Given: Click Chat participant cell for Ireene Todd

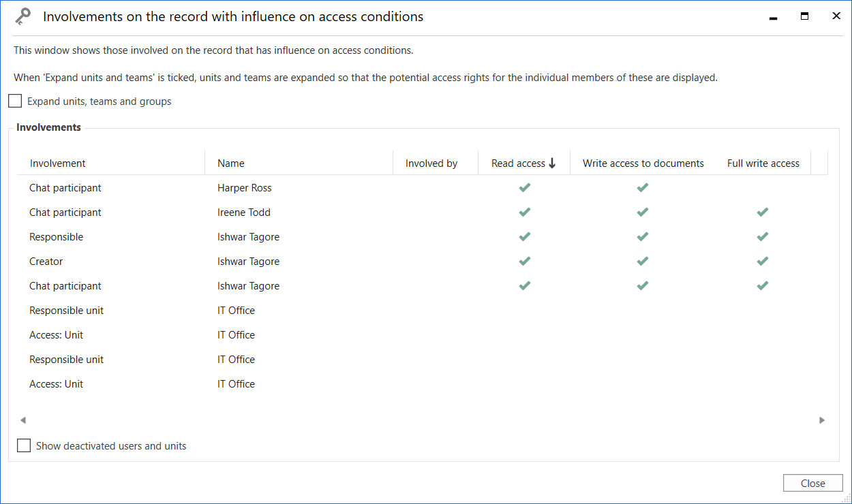Looking at the screenshot, I should click(x=65, y=212).
